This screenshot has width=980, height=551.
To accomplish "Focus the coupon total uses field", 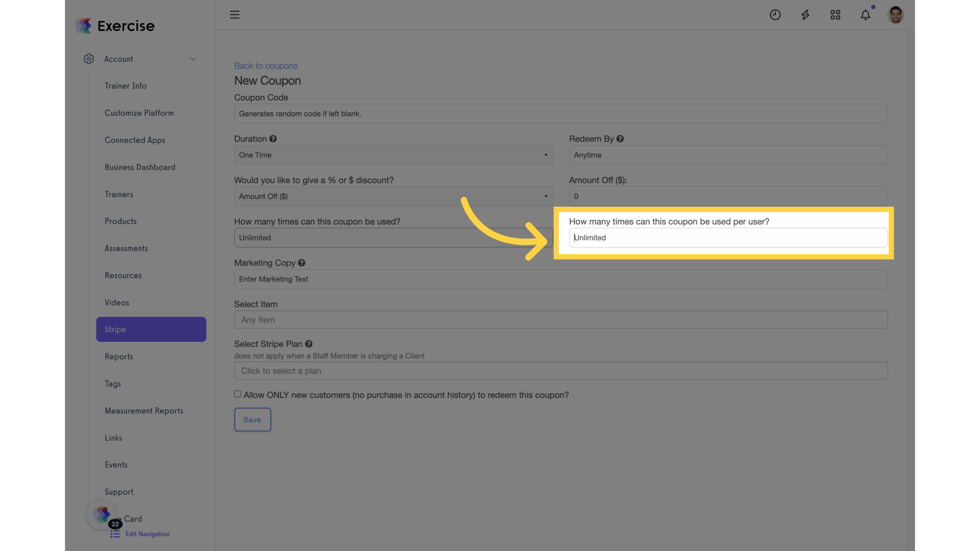I will 394,238.
